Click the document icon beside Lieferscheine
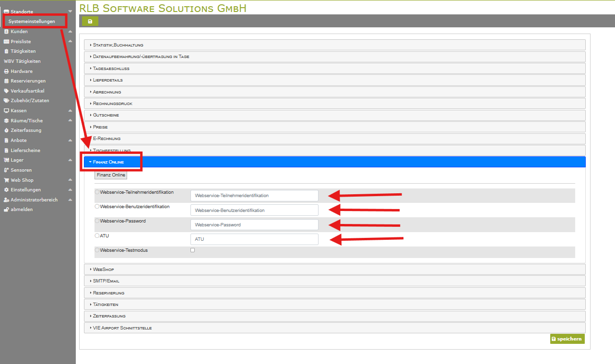This screenshot has width=615, height=364. pyautogui.click(x=6, y=151)
